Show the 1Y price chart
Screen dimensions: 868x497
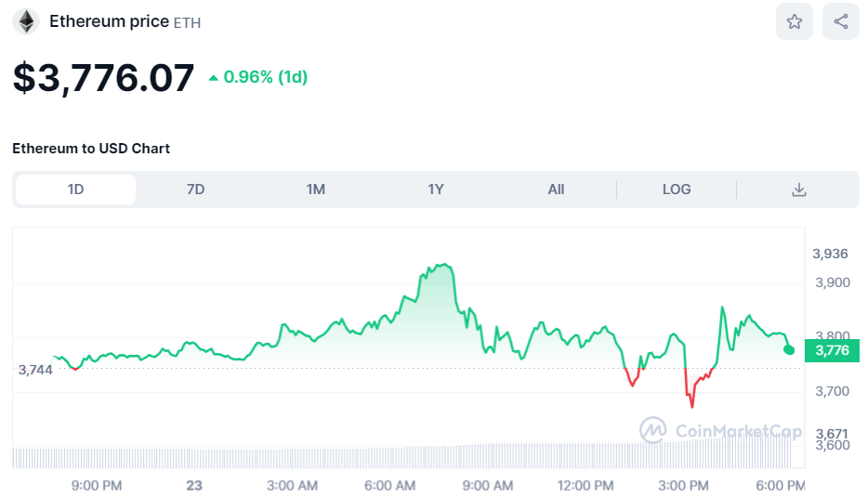[x=436, y=190]
